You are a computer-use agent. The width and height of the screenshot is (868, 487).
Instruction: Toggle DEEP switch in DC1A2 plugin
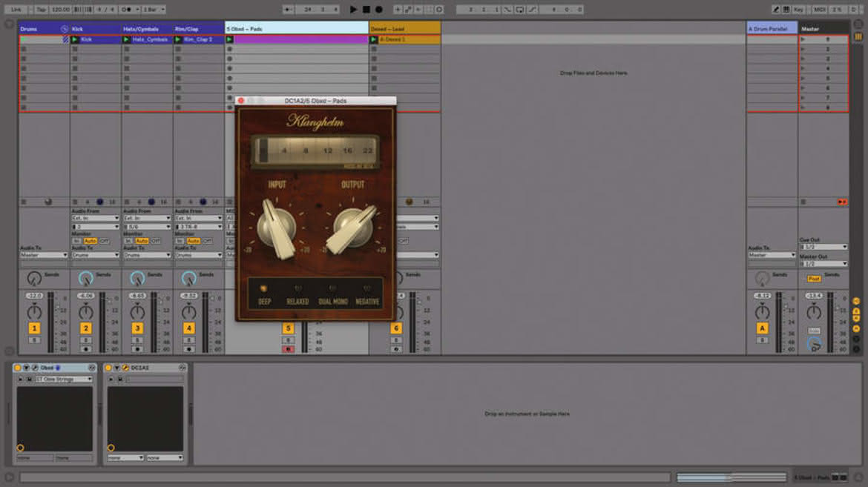coord(264,288)
